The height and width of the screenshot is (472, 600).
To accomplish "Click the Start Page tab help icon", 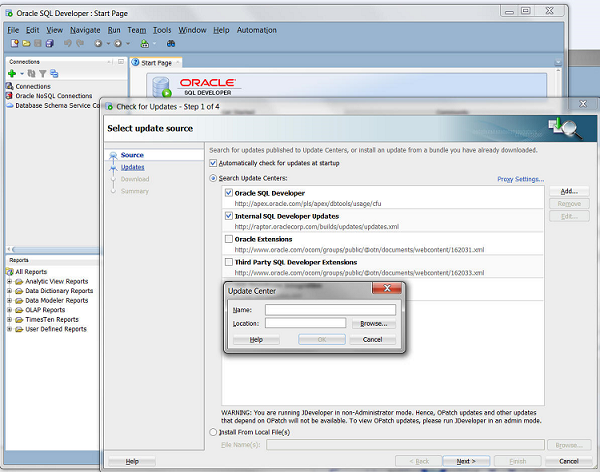I will coord(135,62).
